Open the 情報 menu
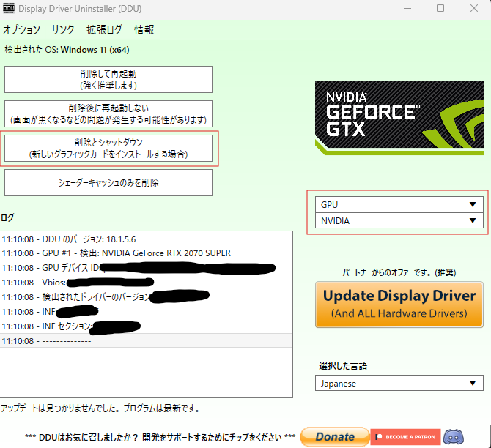 pyautogui.click(x=144, y=30)
